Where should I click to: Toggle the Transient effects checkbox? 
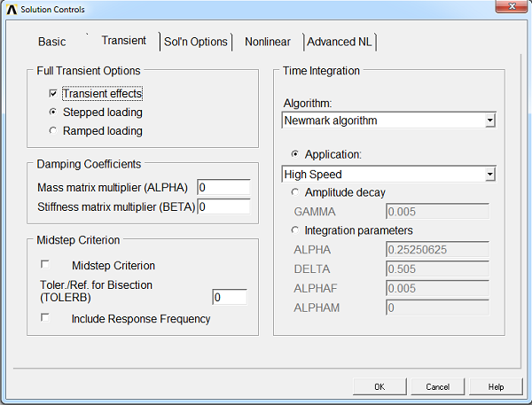click(53, 94)
